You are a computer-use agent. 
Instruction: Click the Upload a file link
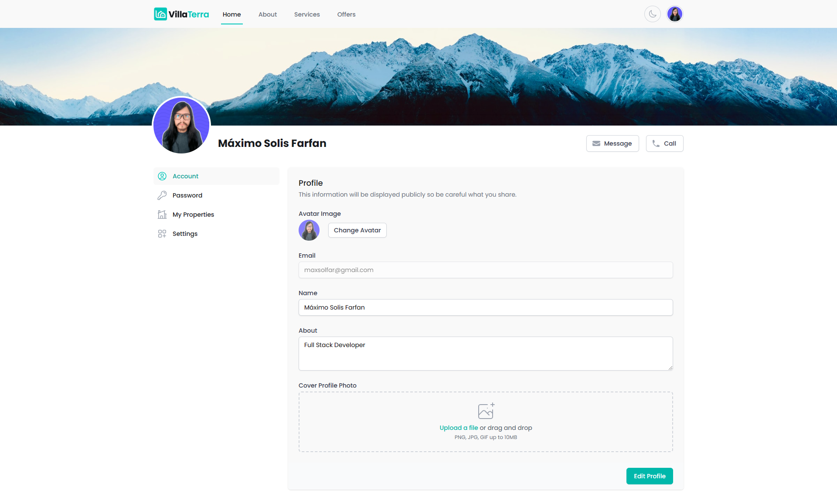click(458, 428)
